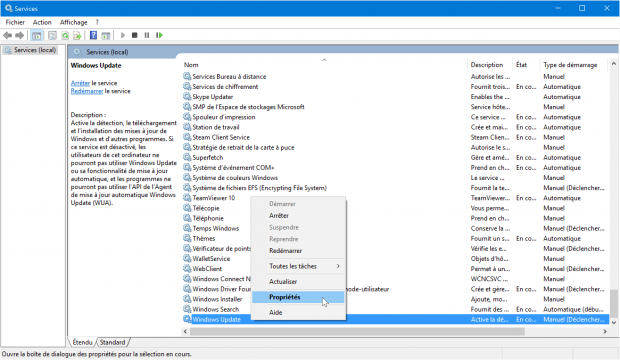Click the gear icon of Steam Client Service

tap(187, 137)
